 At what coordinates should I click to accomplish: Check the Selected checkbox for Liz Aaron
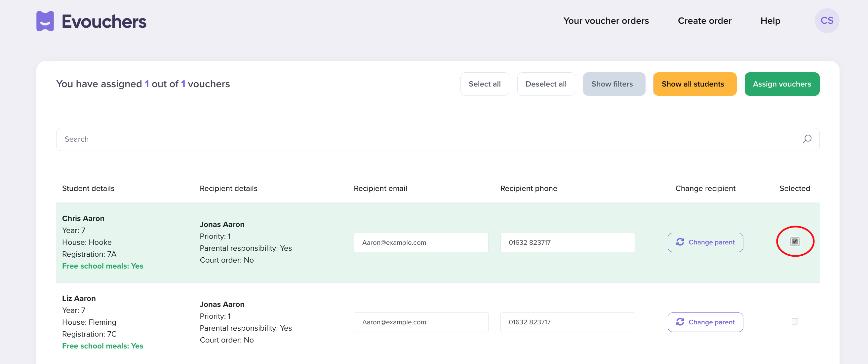click(795, 321)
